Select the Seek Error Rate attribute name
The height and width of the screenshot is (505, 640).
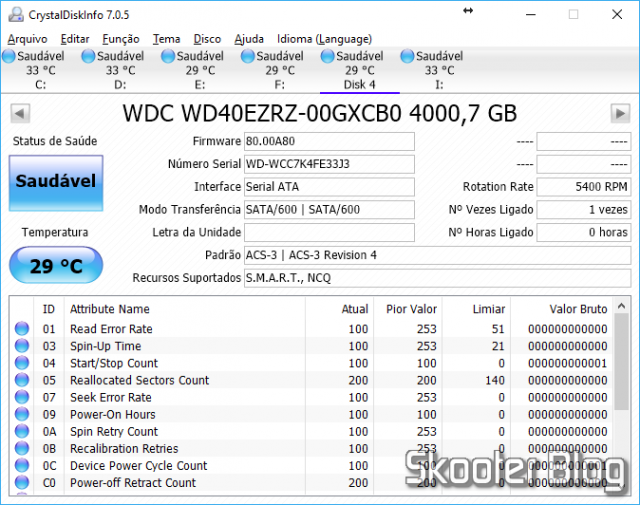pyautogui.click(x=111, y=398)
